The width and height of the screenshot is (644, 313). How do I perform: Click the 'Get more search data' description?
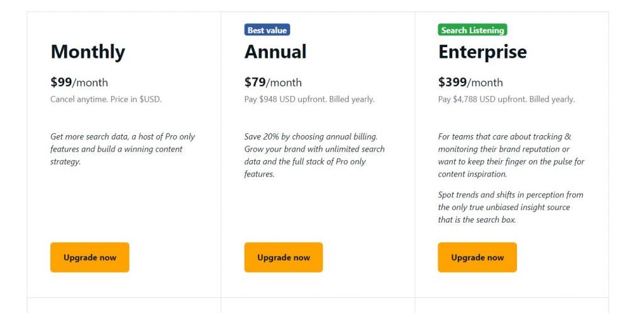click(x=123, y=149)
